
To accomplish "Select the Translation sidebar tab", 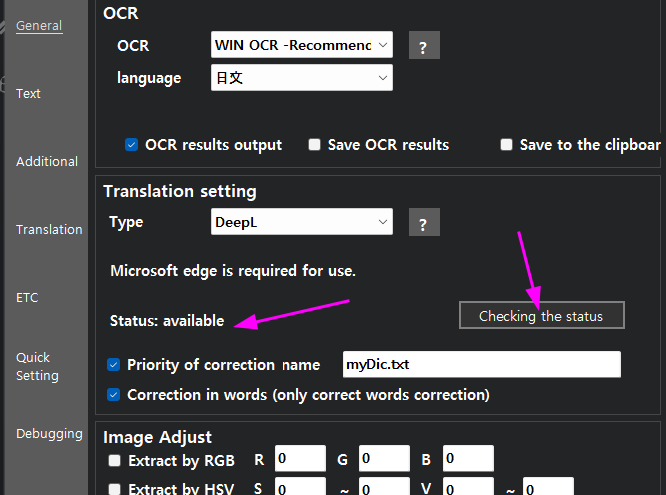I will point(49,230).
